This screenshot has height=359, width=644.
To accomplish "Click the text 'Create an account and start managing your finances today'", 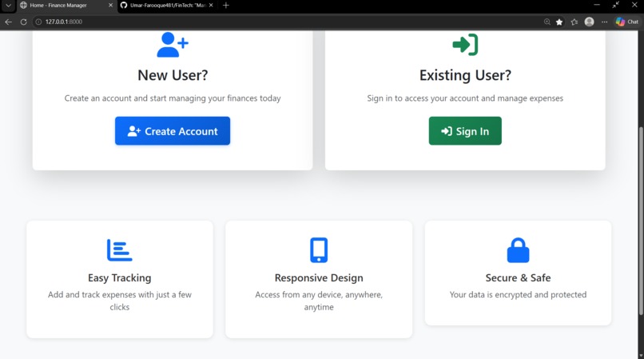I will pyautogui.click(x=173, y=98).
